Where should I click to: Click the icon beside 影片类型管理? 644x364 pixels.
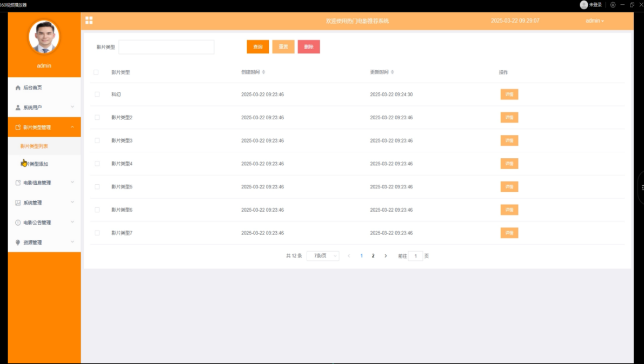pyautogui.click(x=18, y=127)
